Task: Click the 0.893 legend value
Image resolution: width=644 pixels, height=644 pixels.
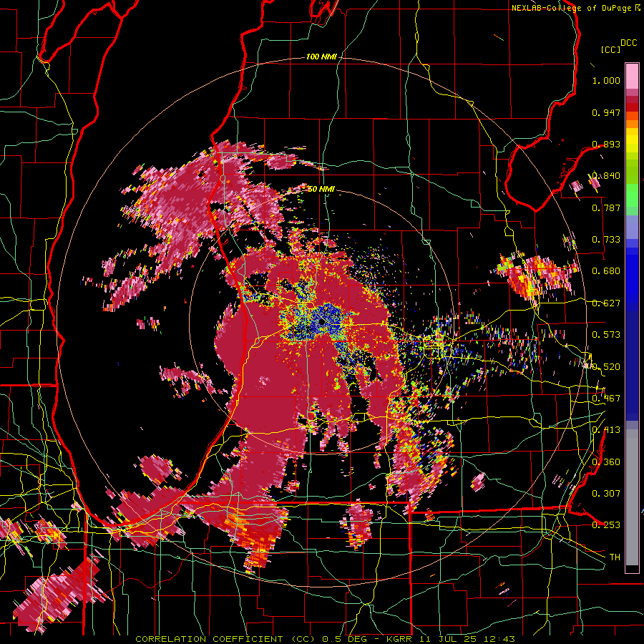Action: pos(606,144)
